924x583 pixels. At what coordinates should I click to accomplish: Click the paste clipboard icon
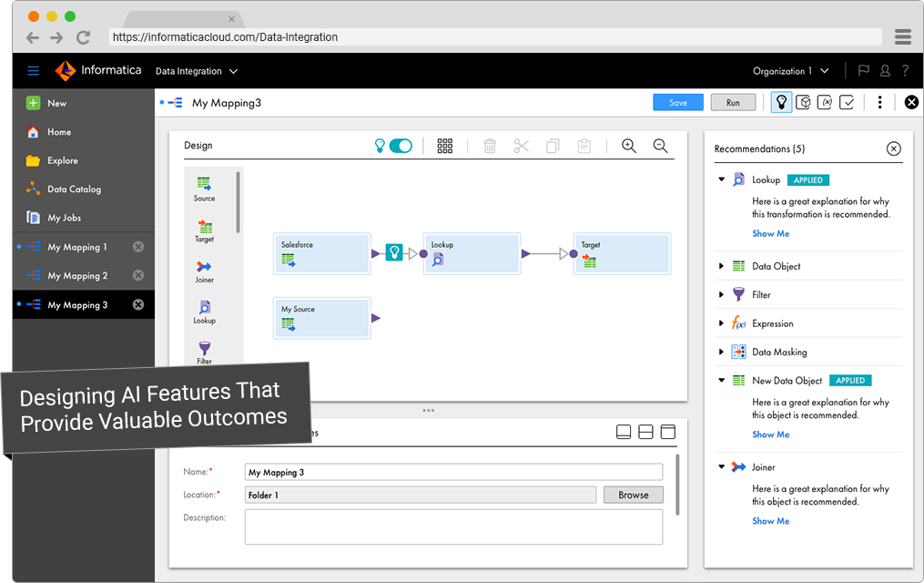tap(584, 146)
